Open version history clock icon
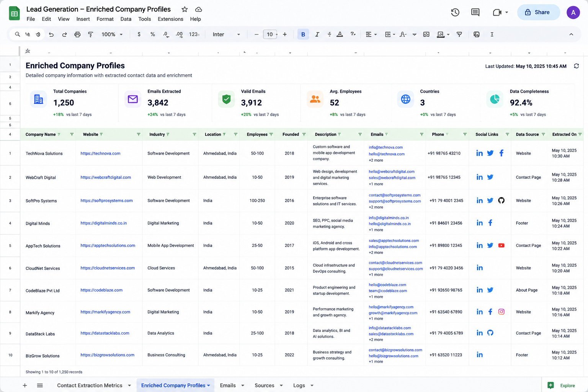 coord(455,12)
